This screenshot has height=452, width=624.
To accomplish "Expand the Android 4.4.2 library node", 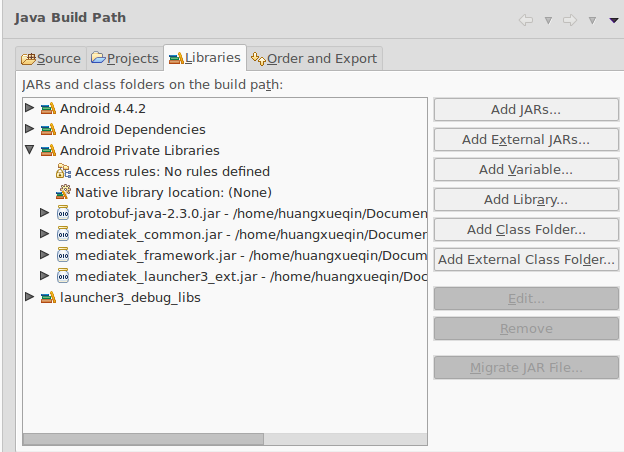I will (x=29, y=107).
